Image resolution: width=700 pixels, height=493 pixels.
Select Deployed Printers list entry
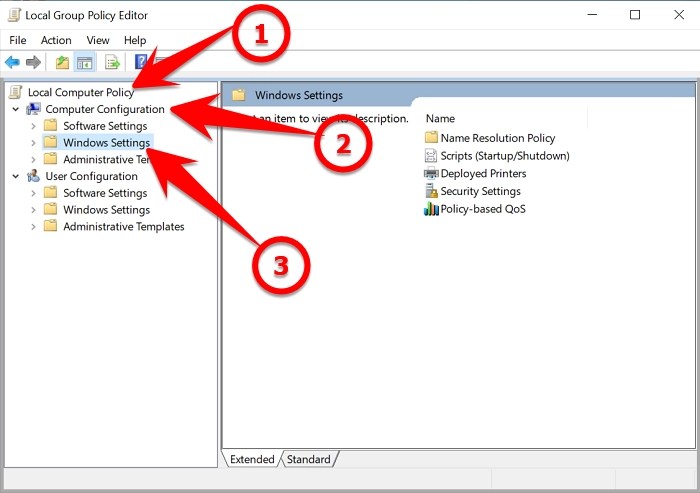(x=483, y=173)
